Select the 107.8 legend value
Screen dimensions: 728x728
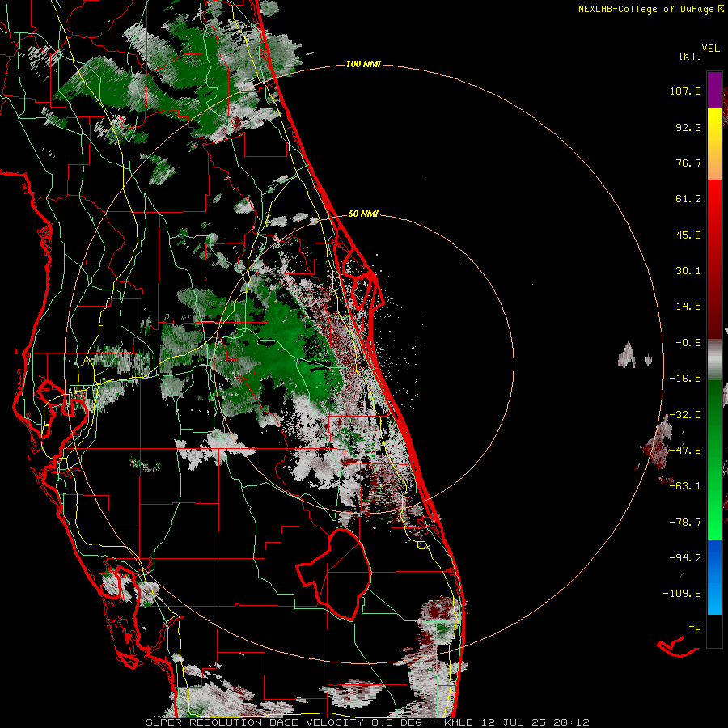click(x=685, y=91)
